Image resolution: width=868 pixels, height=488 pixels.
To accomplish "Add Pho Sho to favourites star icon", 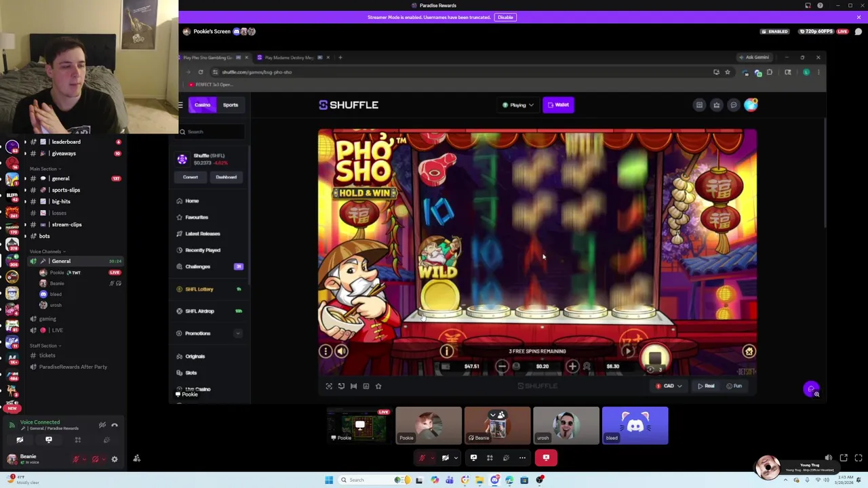I will [x=378, y=386].
